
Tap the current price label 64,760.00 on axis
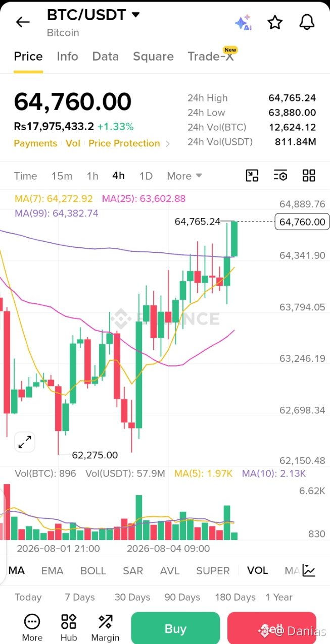302,222
